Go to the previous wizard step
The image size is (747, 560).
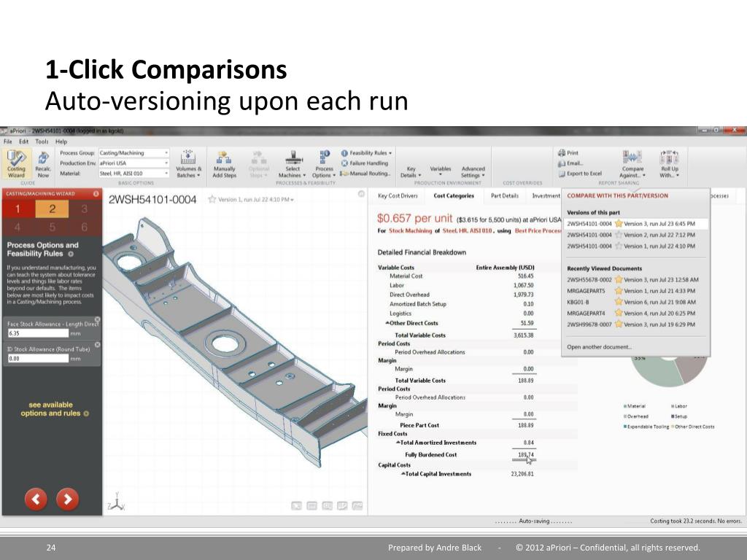pos(36,499)
